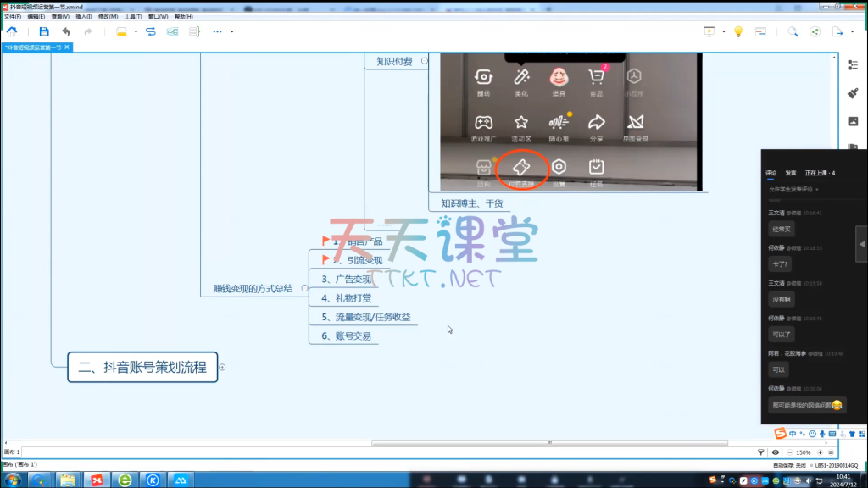
Task: Expand the 二、抖音账号策划流程 topic
Action: pyautogui.click(x=222, y=367)
